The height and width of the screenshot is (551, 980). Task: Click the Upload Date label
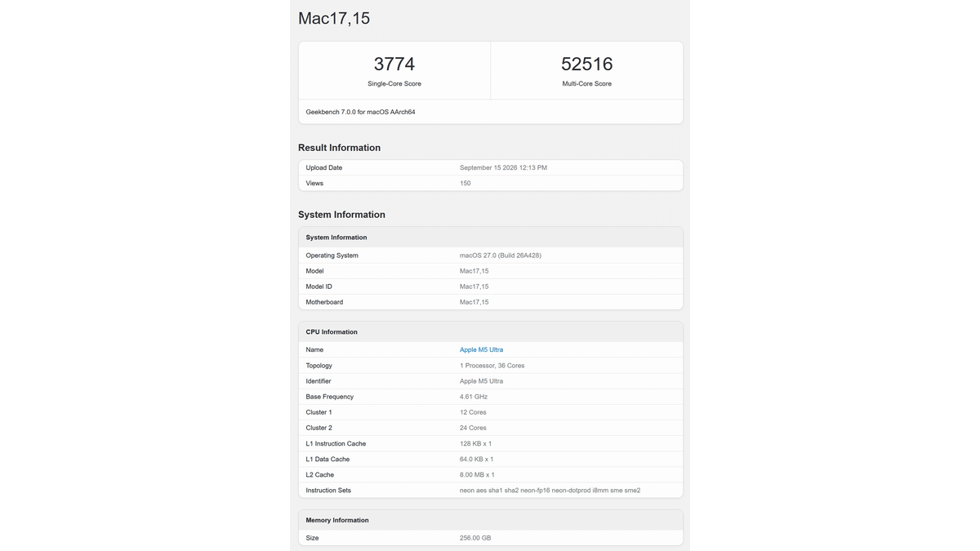[324, 167]
